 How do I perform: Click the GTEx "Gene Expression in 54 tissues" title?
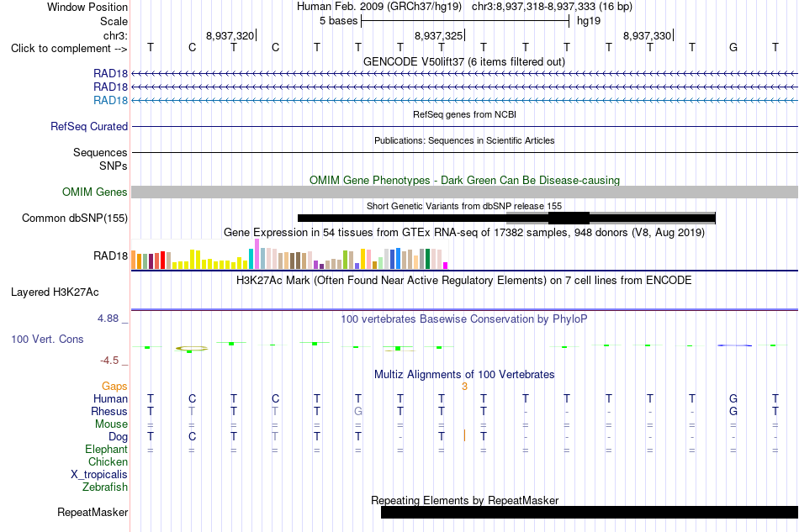pos(464,233)
